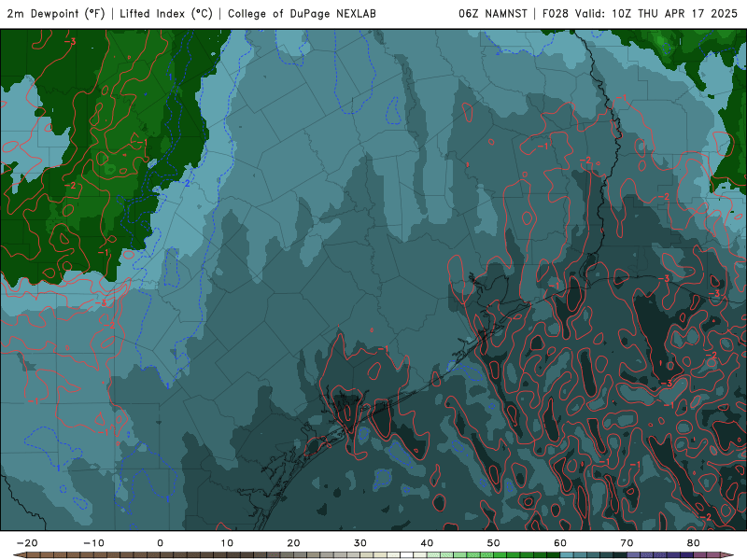747x560 pixels.
Task: Click the blue "2" lifted index contour label
Action: (188, 183)
